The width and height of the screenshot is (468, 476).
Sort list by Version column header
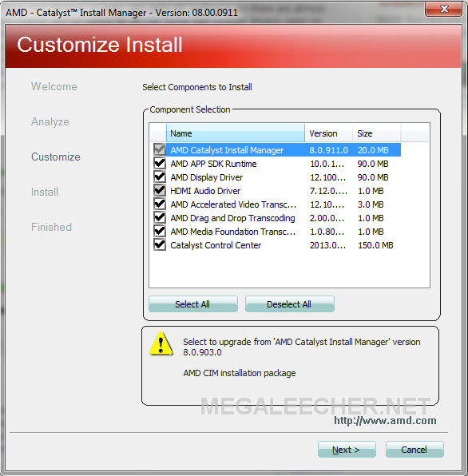pyautogui.click(x=329, y=133)
